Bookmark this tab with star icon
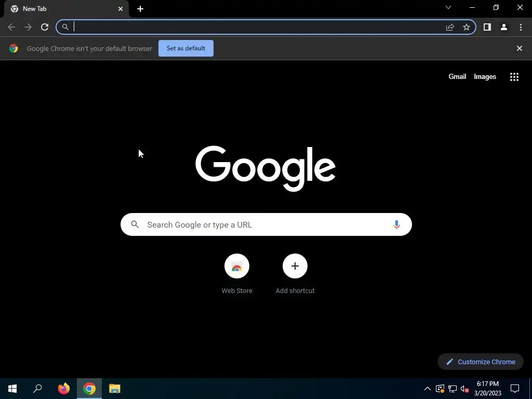 [x=467, y=27]
